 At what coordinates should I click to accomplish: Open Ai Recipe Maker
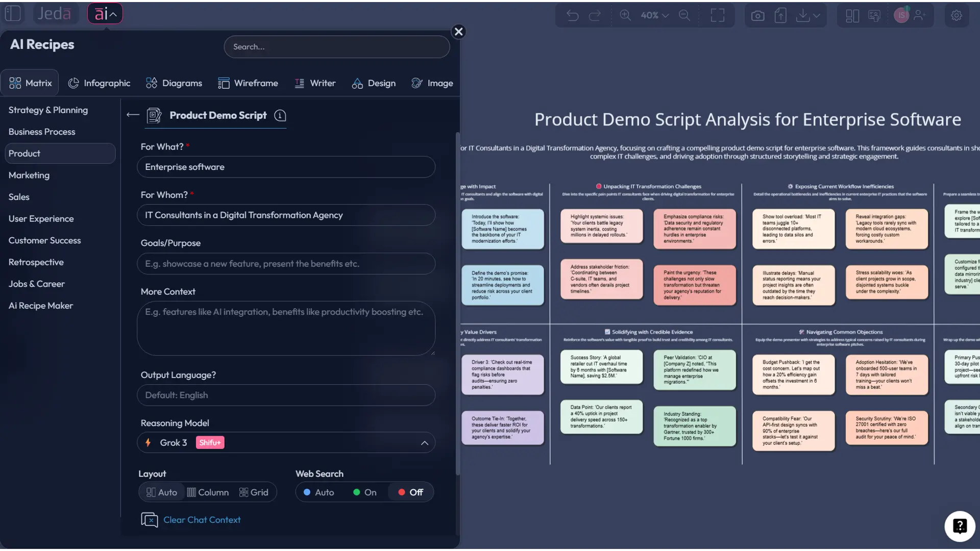41,306
